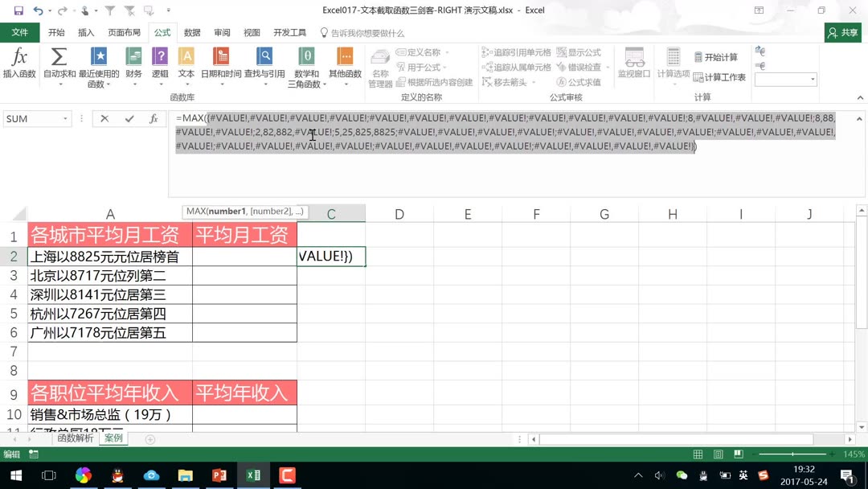Click the Watch Window icon

click(633, 66)
